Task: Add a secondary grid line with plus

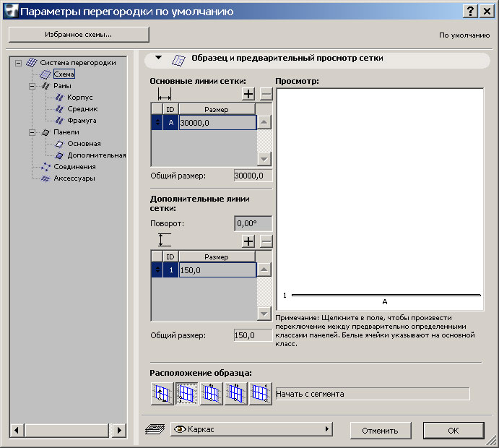Action: point(248,241)
